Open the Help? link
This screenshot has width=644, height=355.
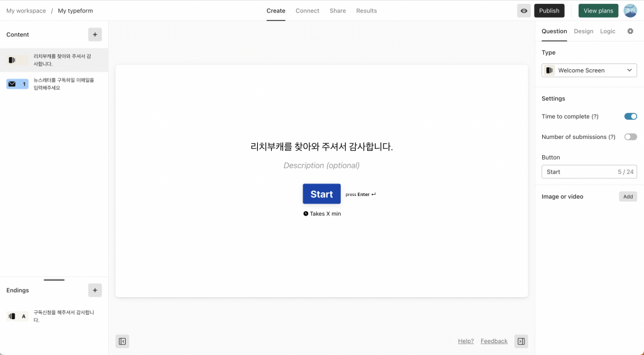tap(466, 341)
